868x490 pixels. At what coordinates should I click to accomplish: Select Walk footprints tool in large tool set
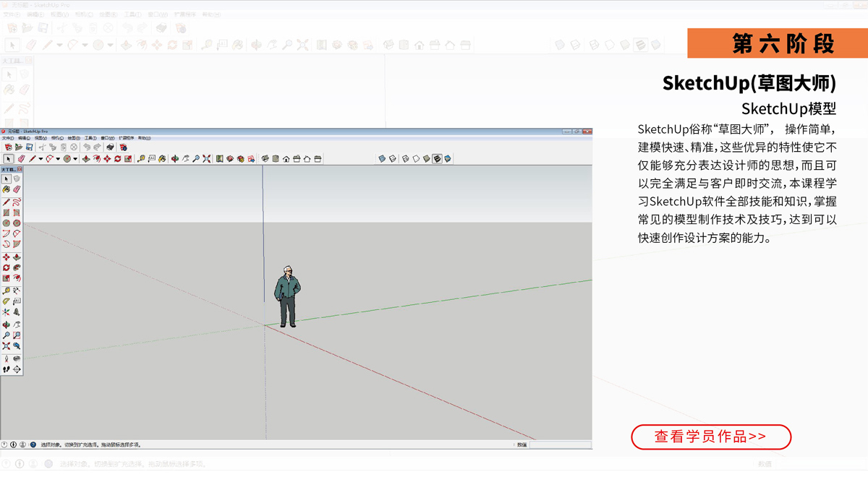coord(7,369)
